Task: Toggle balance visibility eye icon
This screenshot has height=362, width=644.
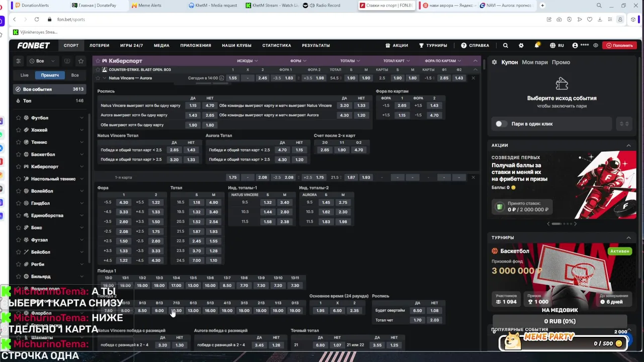Action: click(x=596, y=45)
